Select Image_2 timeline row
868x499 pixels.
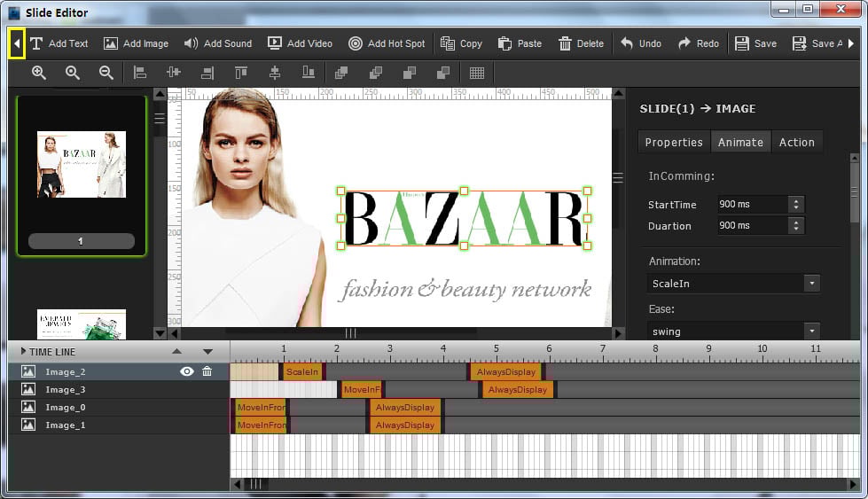click(x=119, y=371)
